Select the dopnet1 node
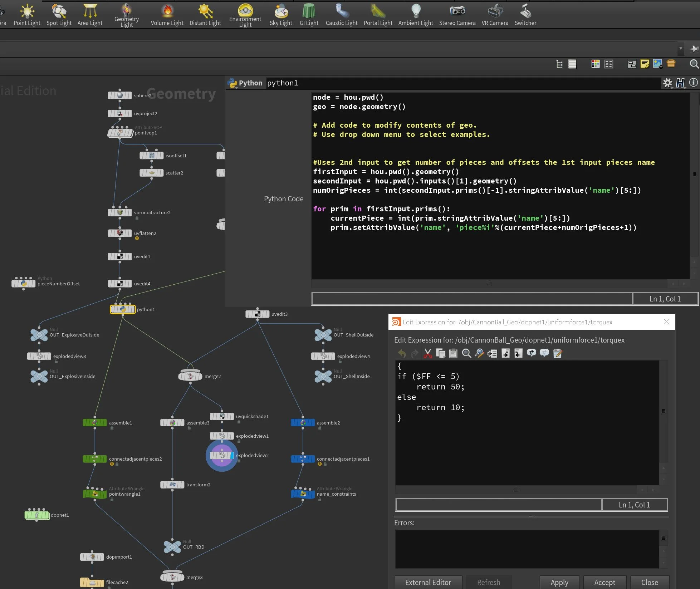Viewport: 700px width, 589px height. [37, 515]
